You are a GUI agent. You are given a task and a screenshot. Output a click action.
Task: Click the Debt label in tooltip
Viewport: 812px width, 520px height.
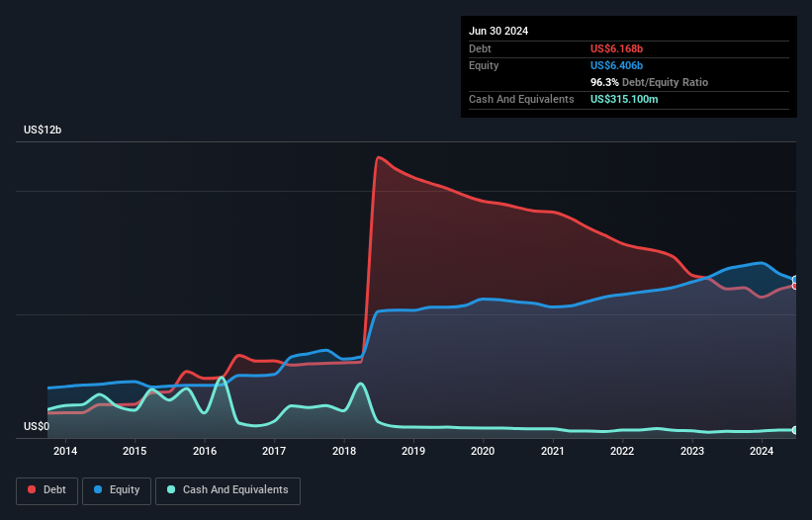[480, 48]
